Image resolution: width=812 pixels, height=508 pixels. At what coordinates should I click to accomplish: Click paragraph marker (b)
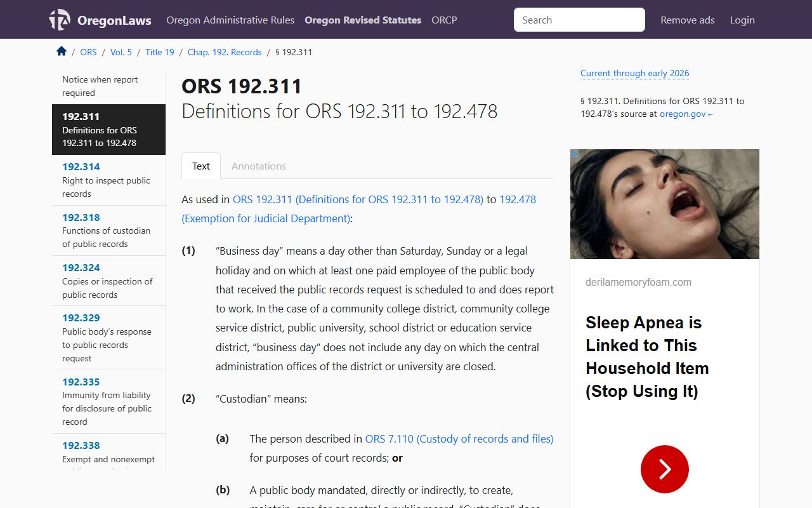223,490
